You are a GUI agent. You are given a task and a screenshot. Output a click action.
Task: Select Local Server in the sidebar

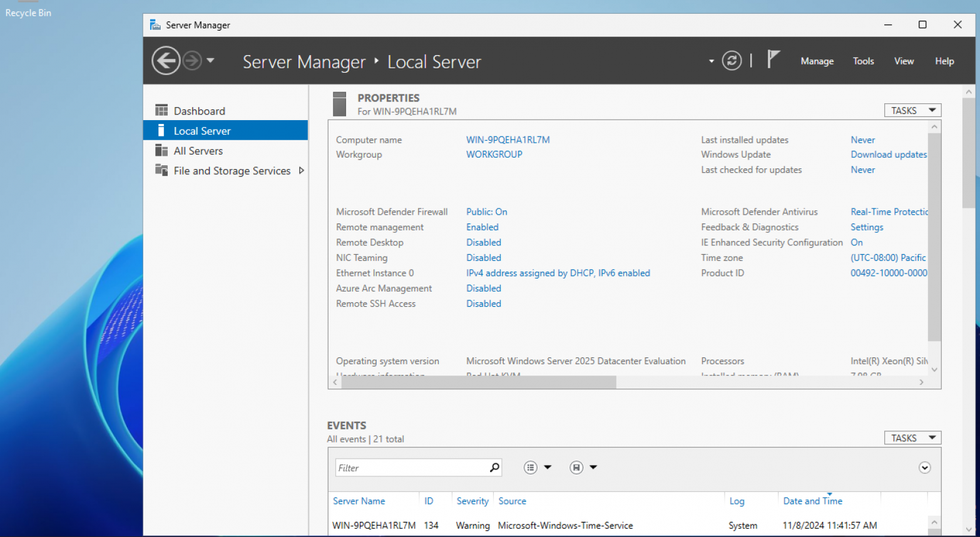pos(225,131)
